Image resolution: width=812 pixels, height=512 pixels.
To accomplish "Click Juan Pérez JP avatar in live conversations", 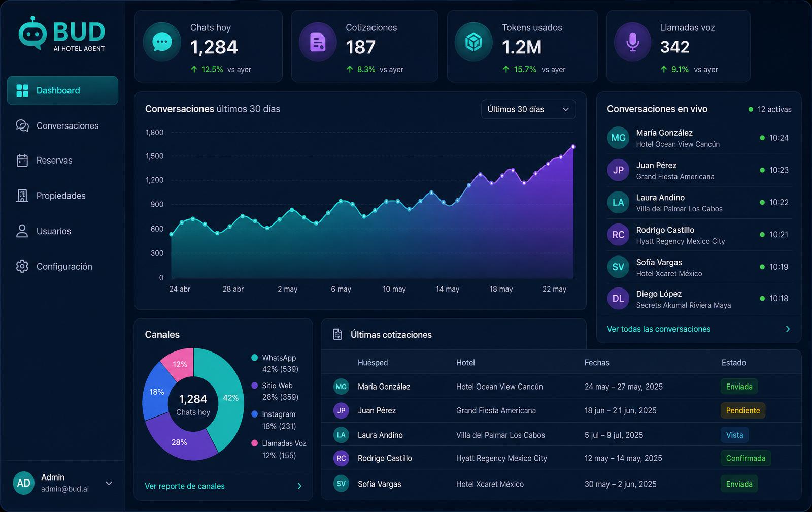I will [x=618, y=170].
